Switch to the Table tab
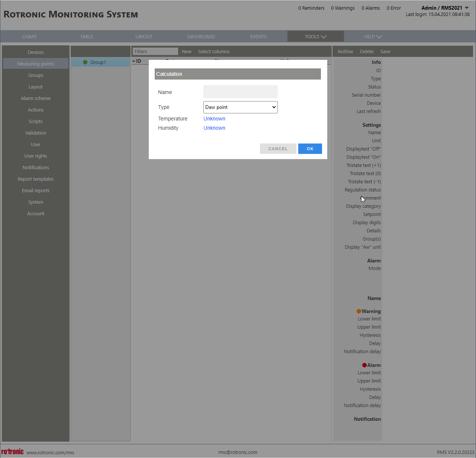The image size is (476, 458). (x=87, y=36)
